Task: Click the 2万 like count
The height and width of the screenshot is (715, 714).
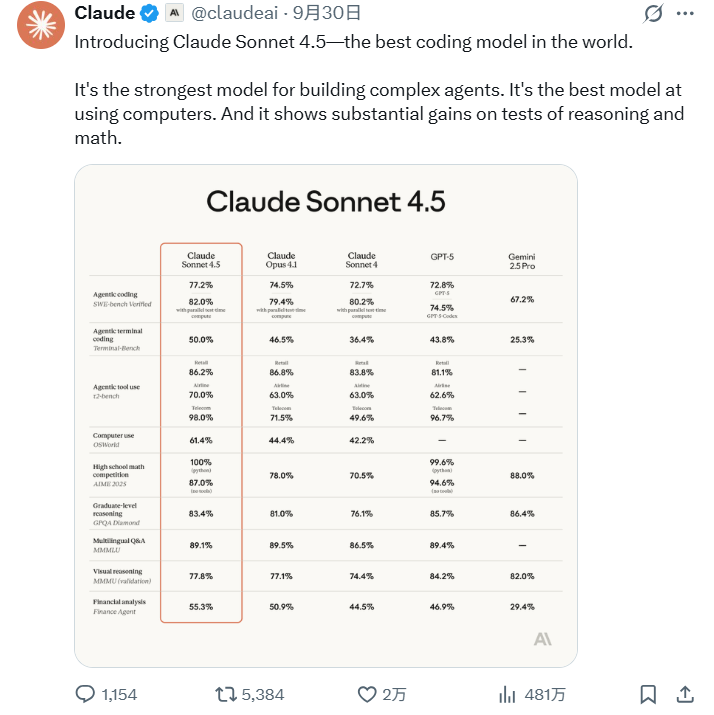Action: (x=394, y=694)
